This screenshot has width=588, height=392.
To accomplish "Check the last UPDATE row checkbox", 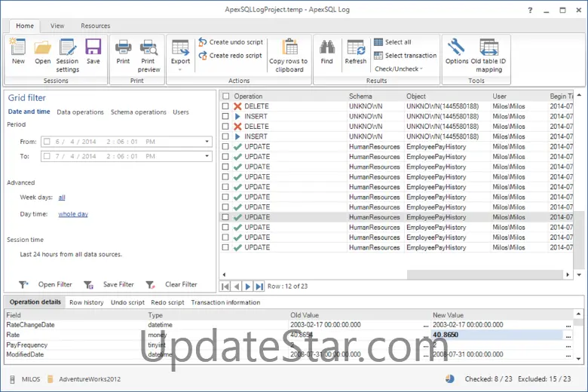I will click(x=225, y=247).
